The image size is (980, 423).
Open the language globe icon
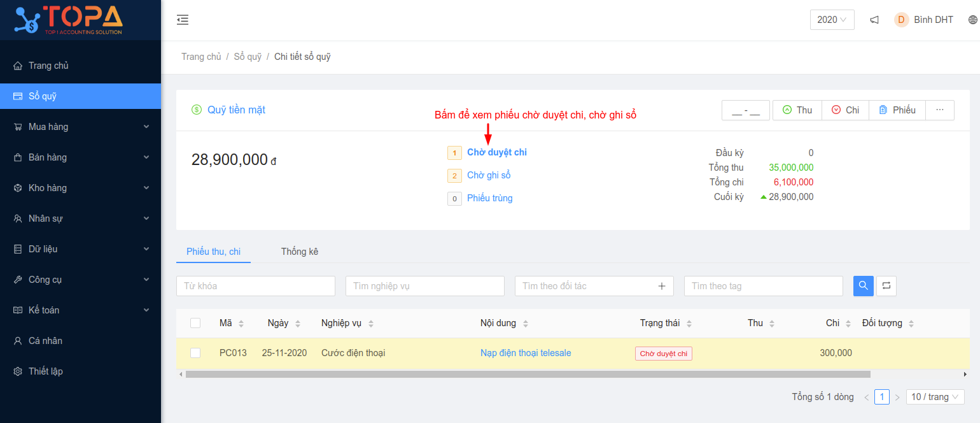(x=972, y=20)
